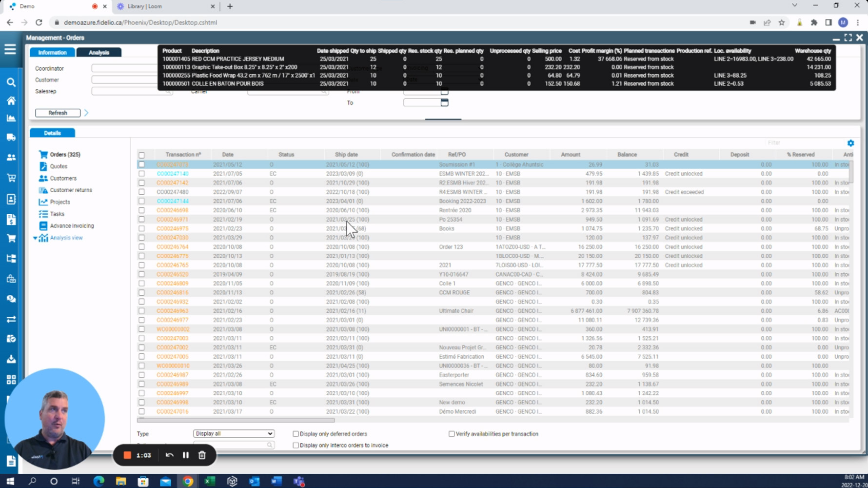Enable Display only deferred orders
This screenshot has height=488, width=868.
(x=296, y=433)
